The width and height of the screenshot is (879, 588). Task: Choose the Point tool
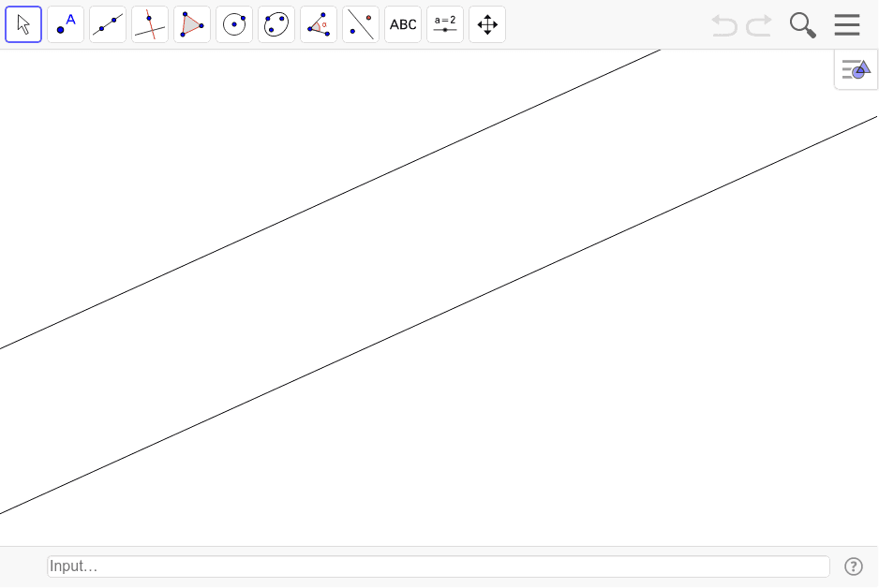(66, 24)
